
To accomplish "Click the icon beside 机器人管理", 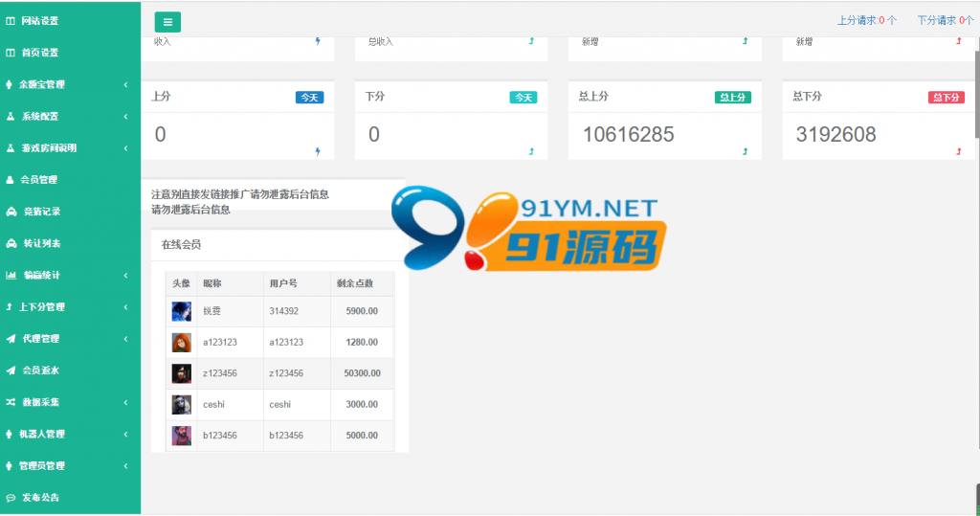I will 9,434.
